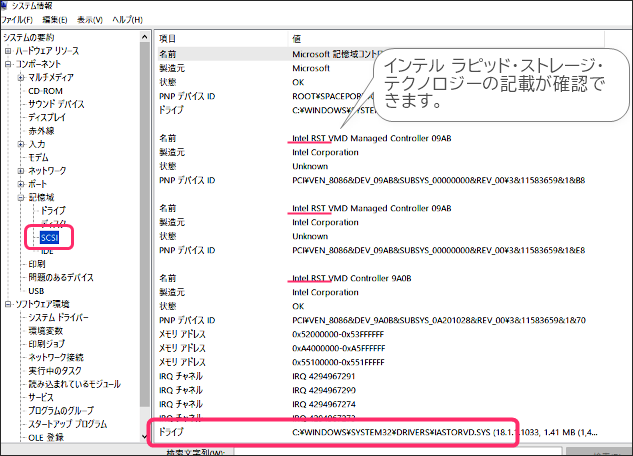
Task: Click the PCI device ID ending 1&E8
Action: [438, 251]
